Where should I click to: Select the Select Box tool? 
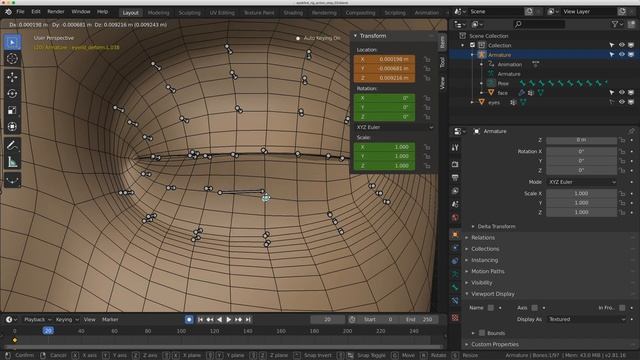point(12,42)
